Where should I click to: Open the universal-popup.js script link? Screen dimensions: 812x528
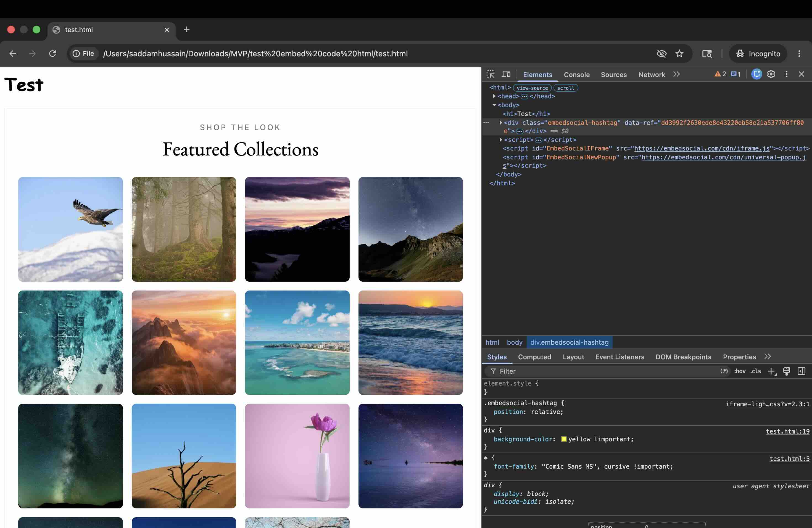pos(723,157)
